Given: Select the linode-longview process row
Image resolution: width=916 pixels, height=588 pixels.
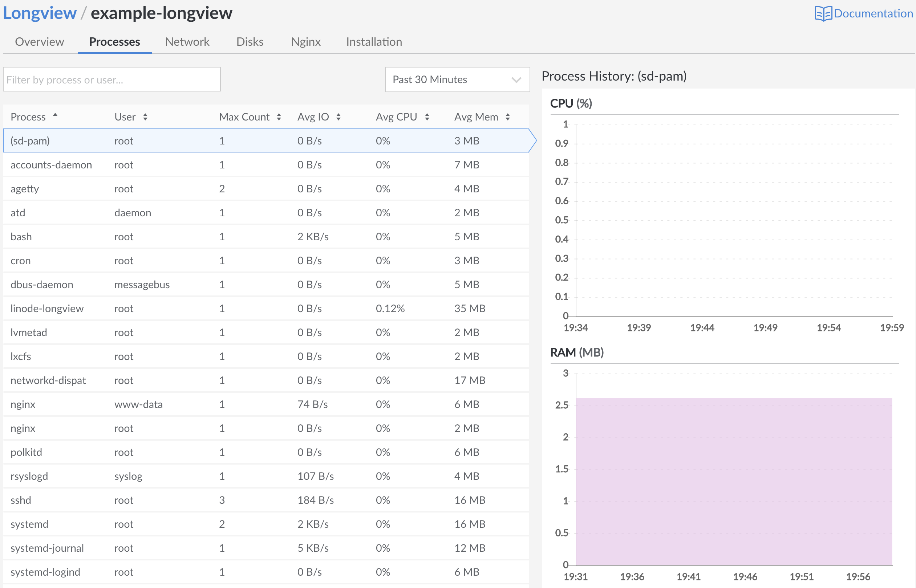Looking at the screenshot, I should (x=267, y=308).
